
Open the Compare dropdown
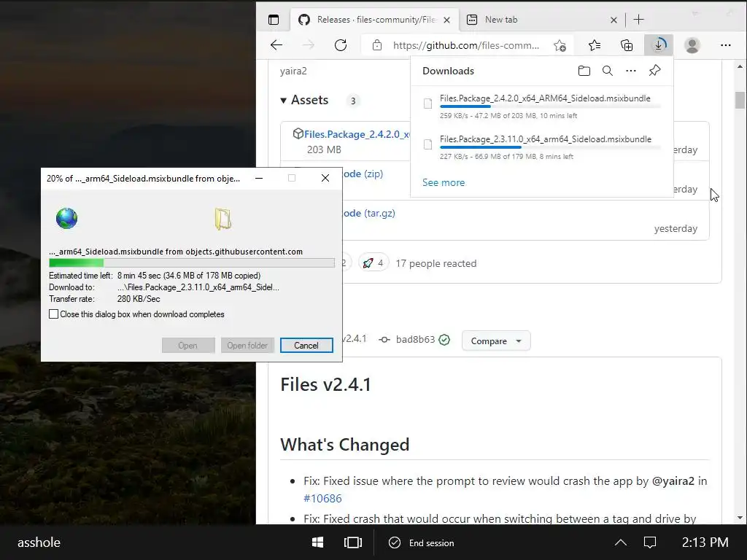click(496, 341)
